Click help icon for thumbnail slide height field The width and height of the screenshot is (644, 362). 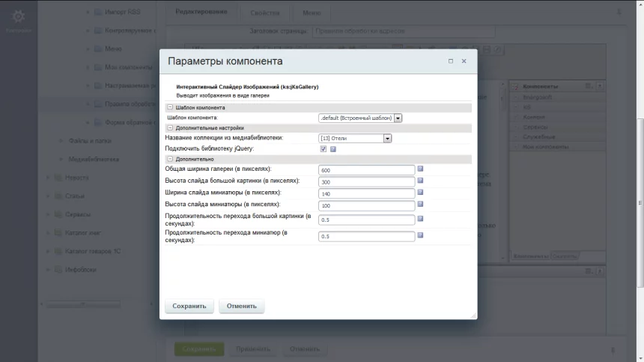(421, 204)
